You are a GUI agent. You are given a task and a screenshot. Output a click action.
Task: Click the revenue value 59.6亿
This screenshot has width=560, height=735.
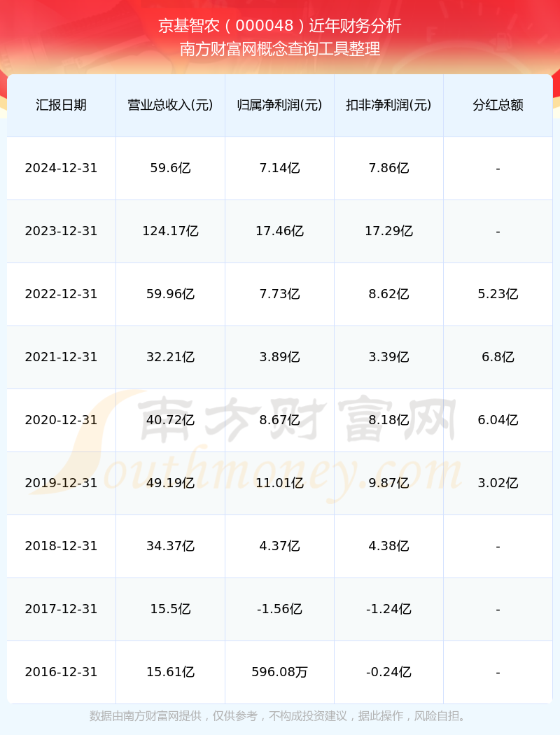[x=171, y=168]
